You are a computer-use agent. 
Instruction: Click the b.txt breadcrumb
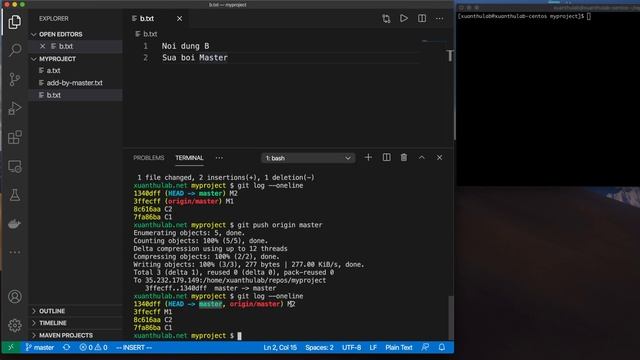[x=147, y=34]
